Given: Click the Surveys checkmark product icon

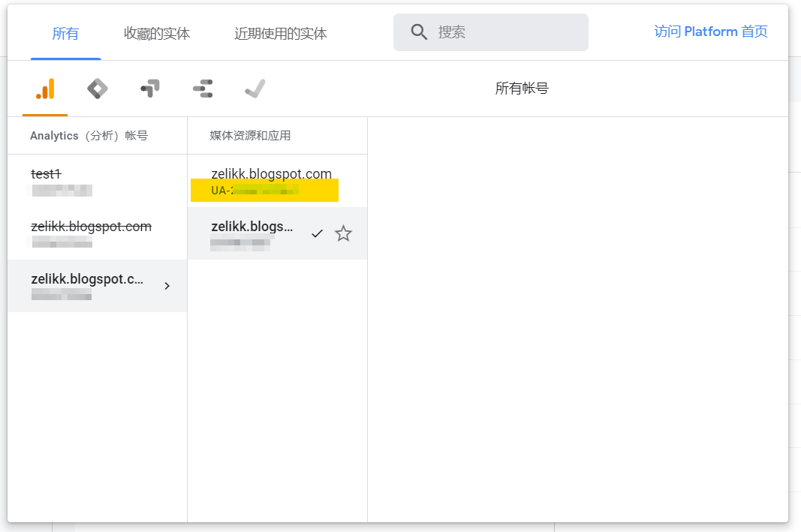Looking at the screenshot, I should coord(255,89).
